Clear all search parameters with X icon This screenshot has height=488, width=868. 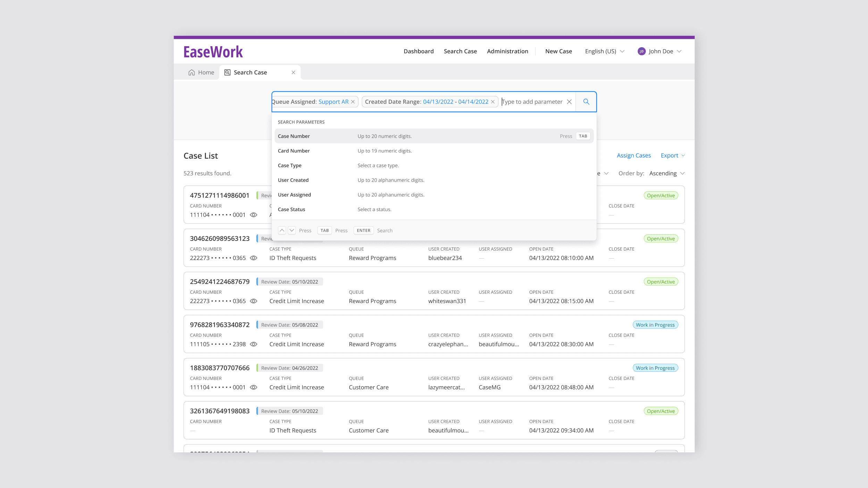[x=569, y=102]
